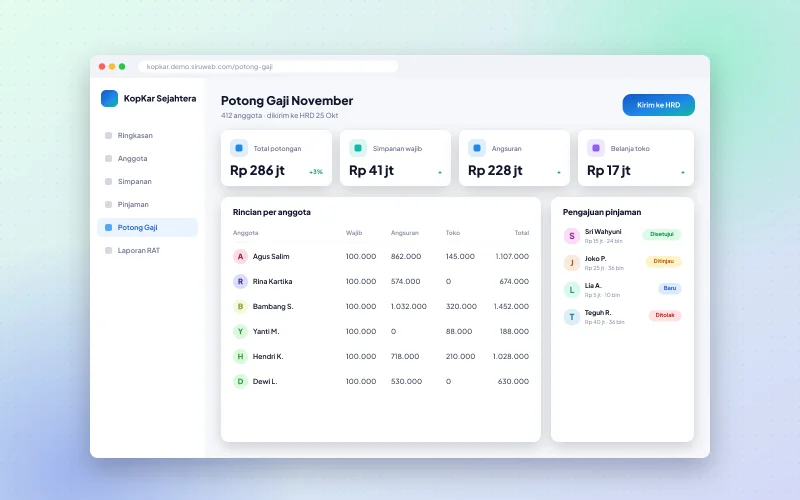Click the Rp 286 jt value
800x500 pixels.
click(257, 170)
